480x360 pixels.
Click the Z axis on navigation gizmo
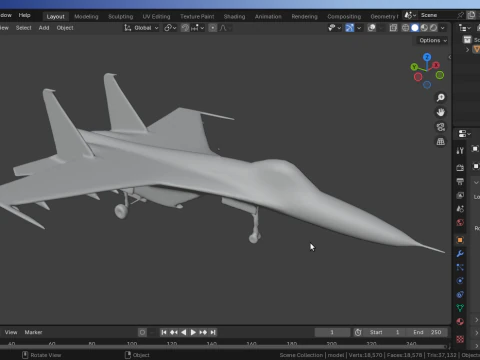click(x=427, y=57)
